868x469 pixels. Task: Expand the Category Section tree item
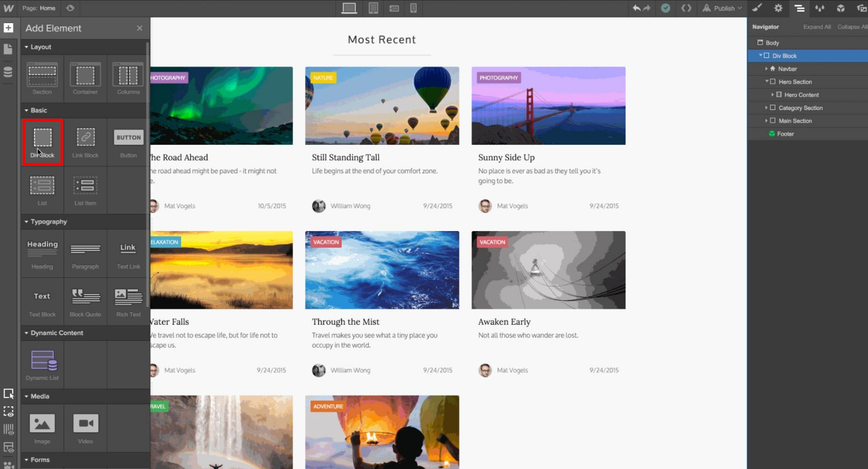pyautogui.click(x=766, y=107)
